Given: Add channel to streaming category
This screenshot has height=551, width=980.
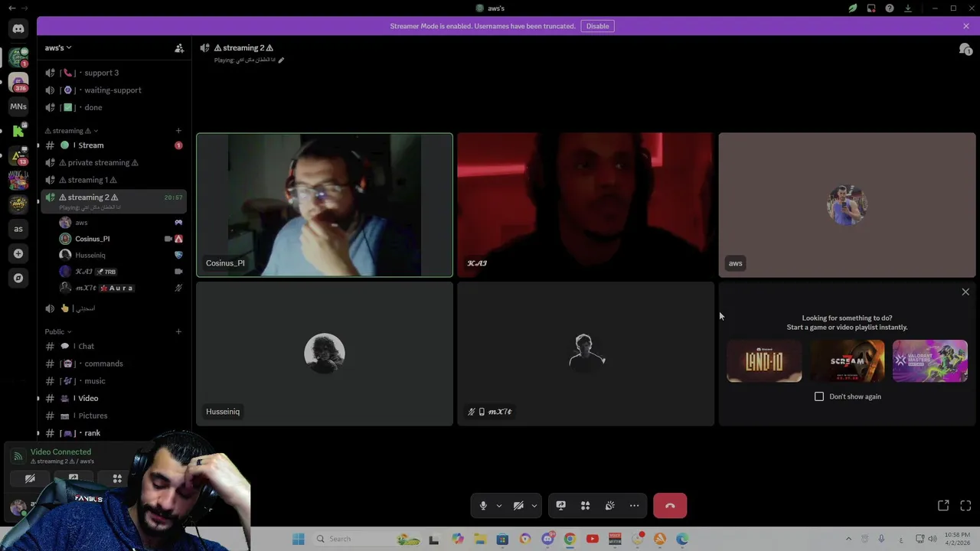Looking at the screenshot, I should pyautogui.click(x=178, y=131).
